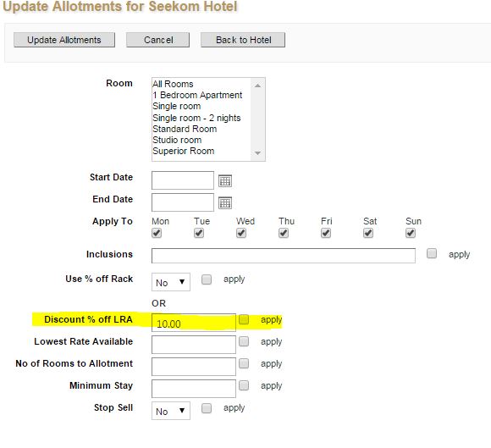The image size is (491, 448).
Task: Uncheck the Mon day checkbox
Action: pyautogui.click(x=157, y=233)
